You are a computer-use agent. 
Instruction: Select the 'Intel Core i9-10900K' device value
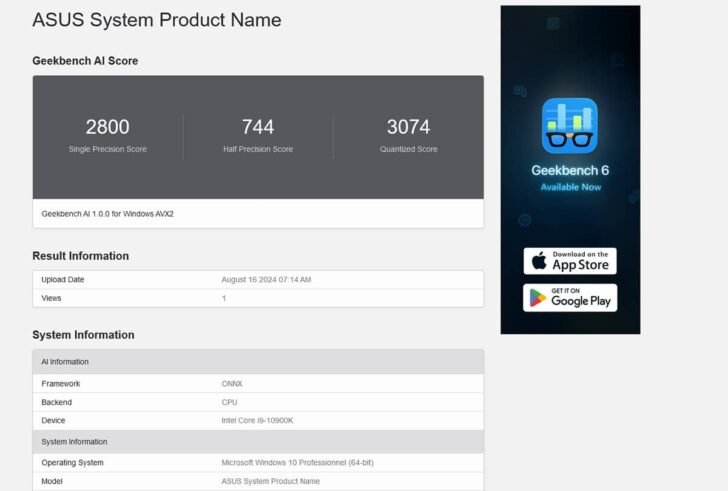[257, 420]
